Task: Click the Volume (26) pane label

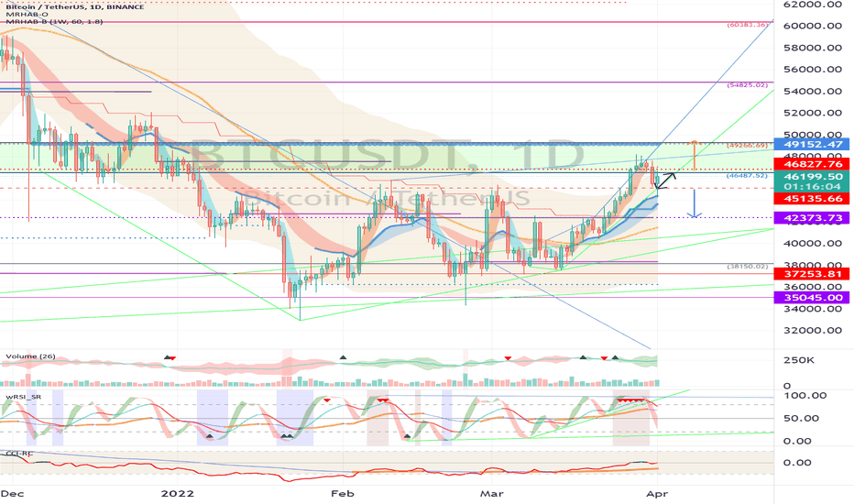Action: [30, 356]
